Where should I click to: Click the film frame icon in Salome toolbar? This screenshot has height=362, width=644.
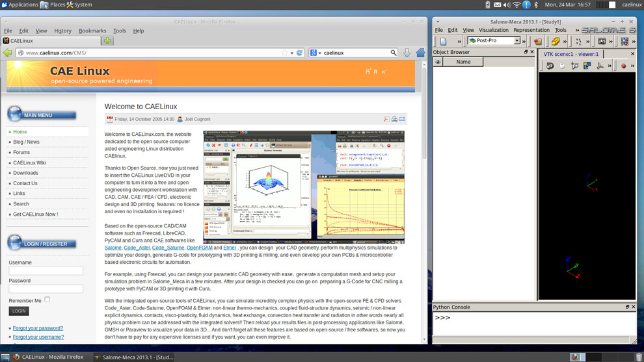602,41
